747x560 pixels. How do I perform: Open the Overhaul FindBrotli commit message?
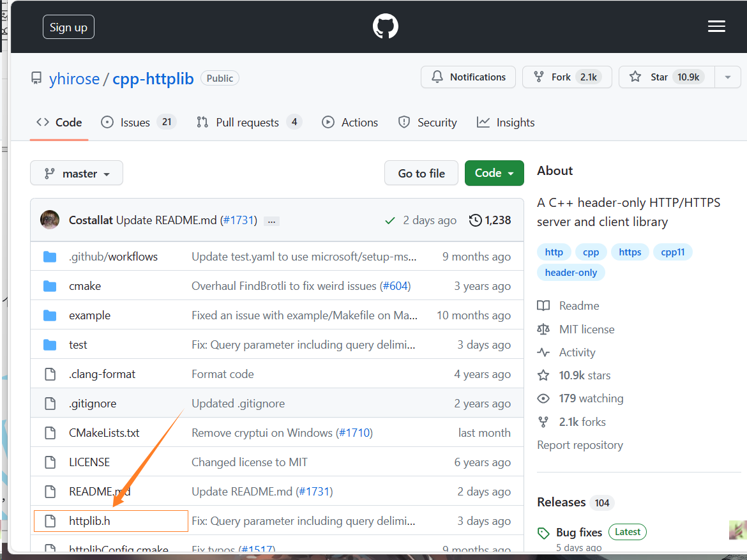(284, 286)
